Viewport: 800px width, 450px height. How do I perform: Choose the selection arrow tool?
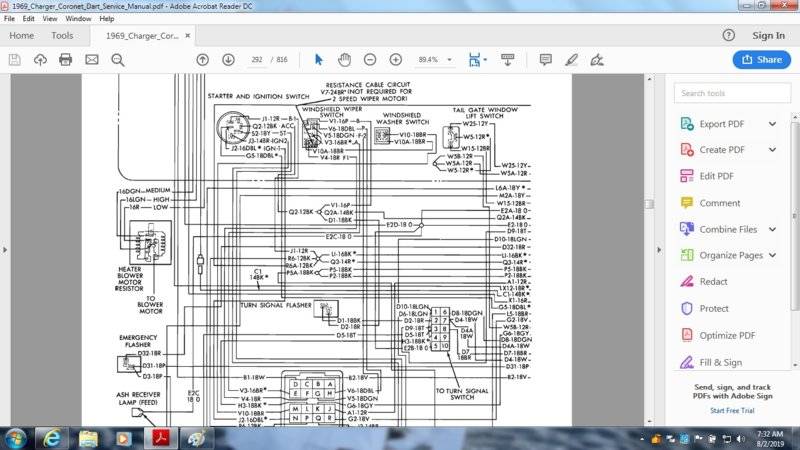pyautogui.click(x=319, y=60)
